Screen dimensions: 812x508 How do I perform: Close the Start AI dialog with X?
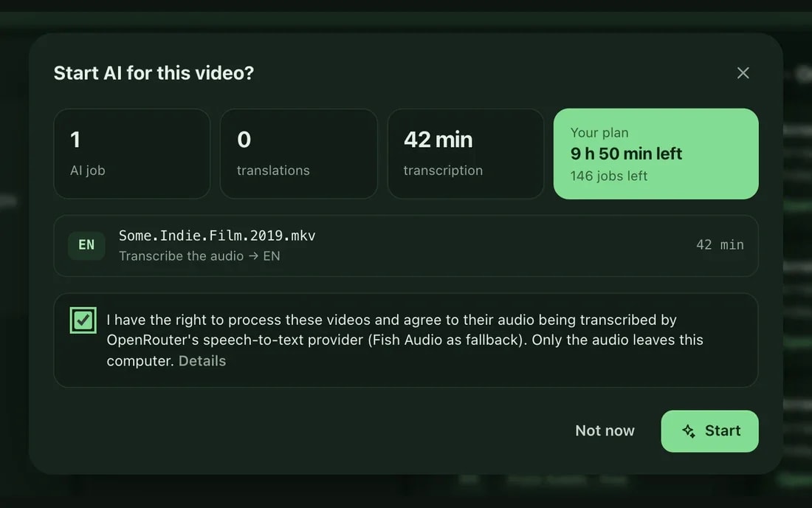pos(743,73)
